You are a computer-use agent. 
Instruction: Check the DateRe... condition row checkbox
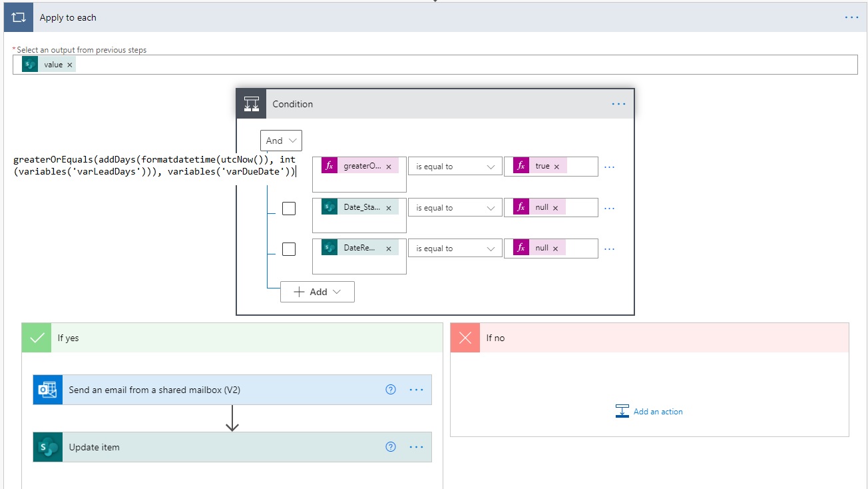[289, 249]
